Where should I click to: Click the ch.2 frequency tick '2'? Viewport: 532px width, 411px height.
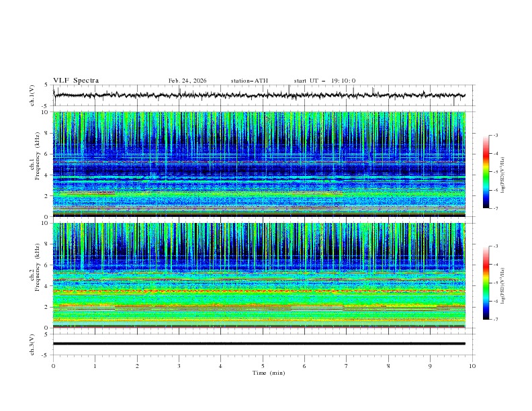click(x=48, y=307)
